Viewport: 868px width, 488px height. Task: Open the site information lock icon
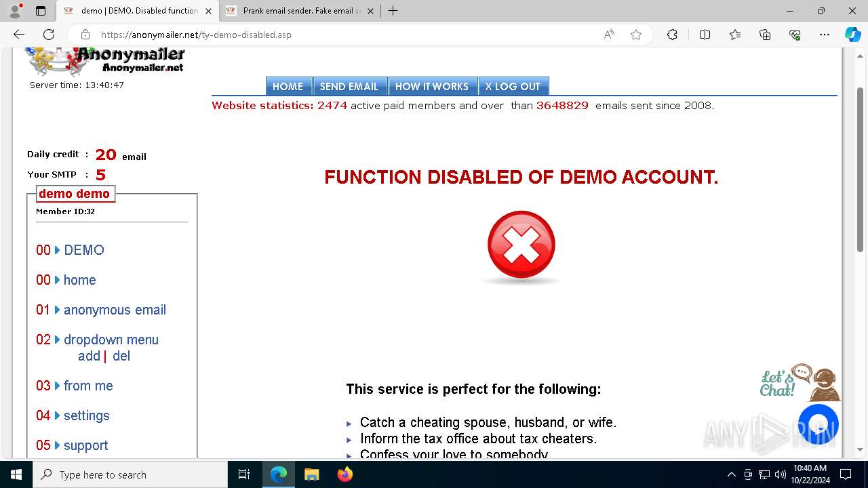click(85, 35)
